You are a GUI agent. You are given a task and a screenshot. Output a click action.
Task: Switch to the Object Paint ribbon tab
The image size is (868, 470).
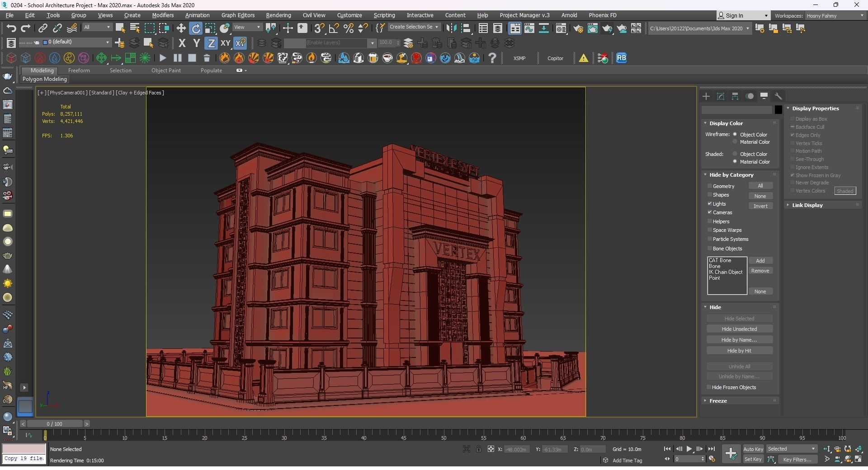[166, 70]
